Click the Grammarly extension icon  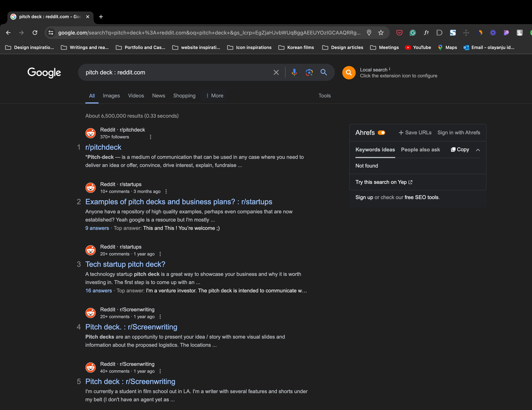[x=413, y=33]
